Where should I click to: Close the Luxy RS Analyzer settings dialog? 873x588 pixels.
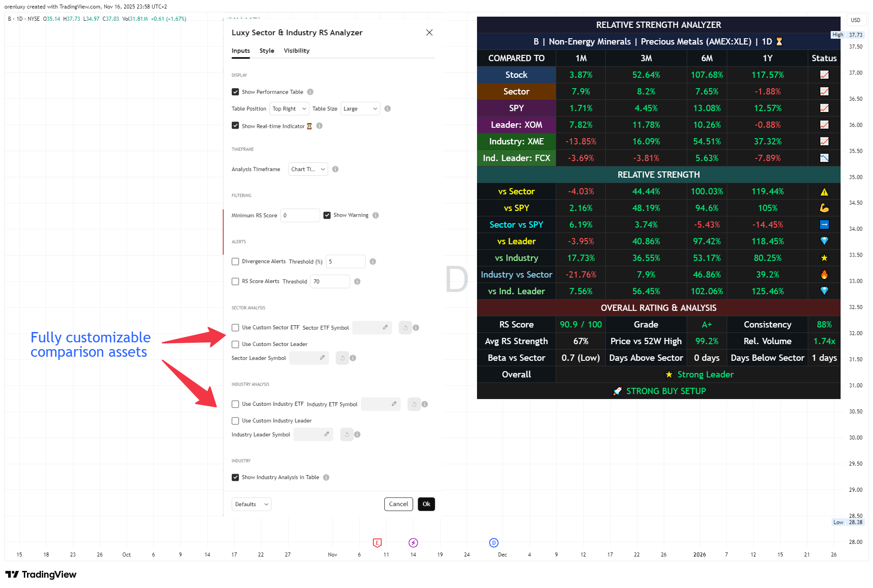[x=429, y=32]
